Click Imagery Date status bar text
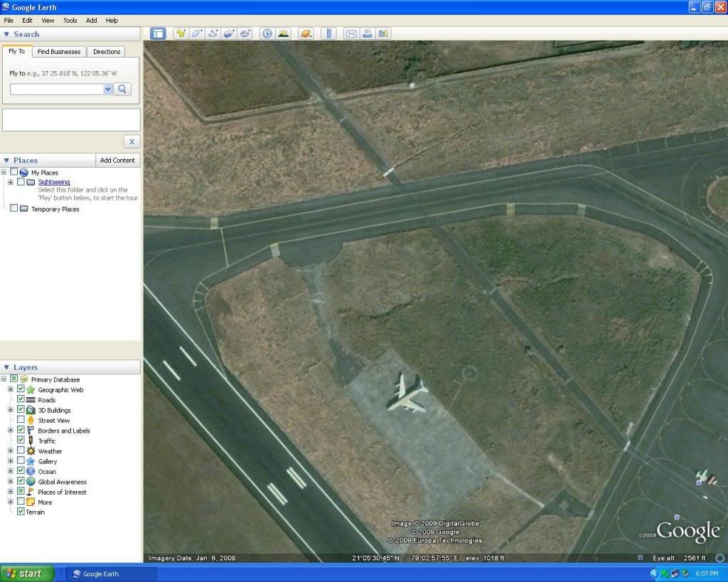Viewport: 728px width, 582px height. (192, 558)
